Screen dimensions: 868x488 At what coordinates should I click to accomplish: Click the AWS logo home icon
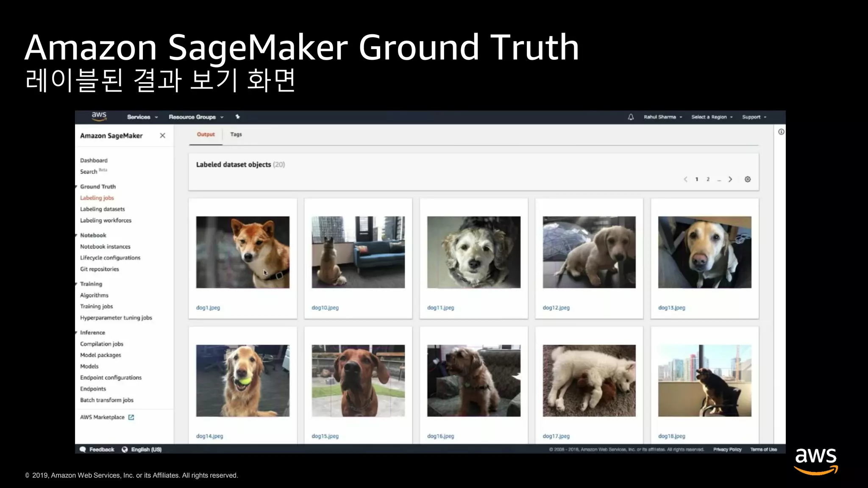[x=99, y=116]
